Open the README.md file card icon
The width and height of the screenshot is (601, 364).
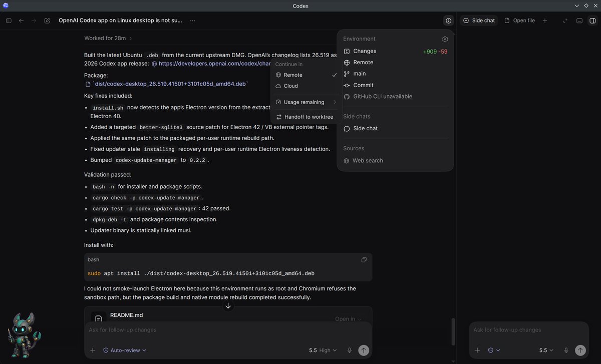(x=99, y=318)
